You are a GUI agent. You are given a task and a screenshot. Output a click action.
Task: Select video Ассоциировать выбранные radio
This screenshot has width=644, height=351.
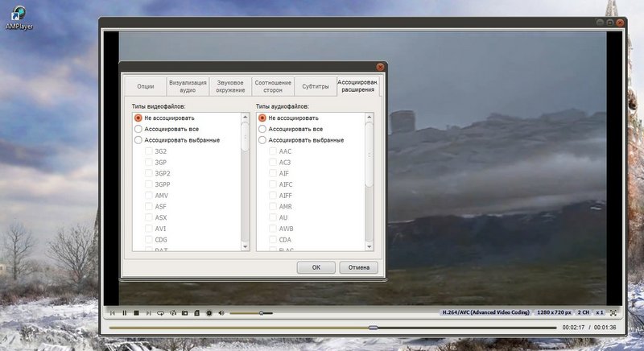click(x=138, y=140)
